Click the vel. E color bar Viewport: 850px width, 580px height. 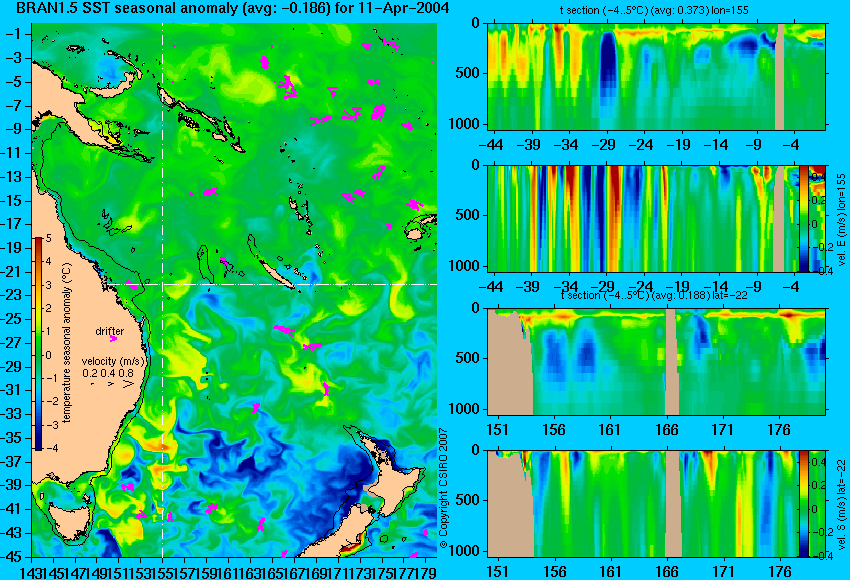pos(804,218)
